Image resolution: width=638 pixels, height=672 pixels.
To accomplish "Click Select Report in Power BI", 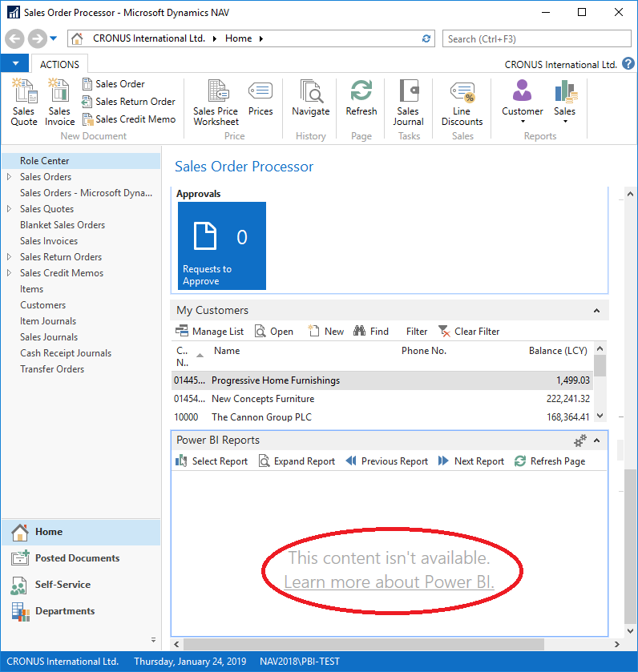I will (x=212, y=461).
